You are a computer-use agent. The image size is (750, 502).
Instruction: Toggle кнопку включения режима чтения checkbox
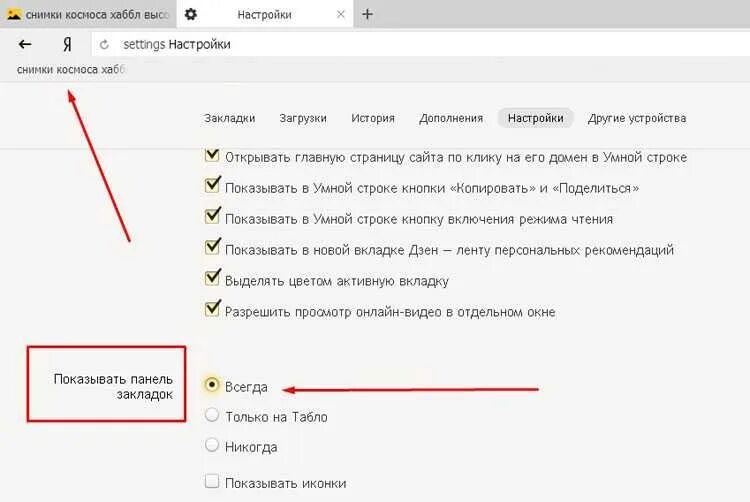click(x=212, y=216)
